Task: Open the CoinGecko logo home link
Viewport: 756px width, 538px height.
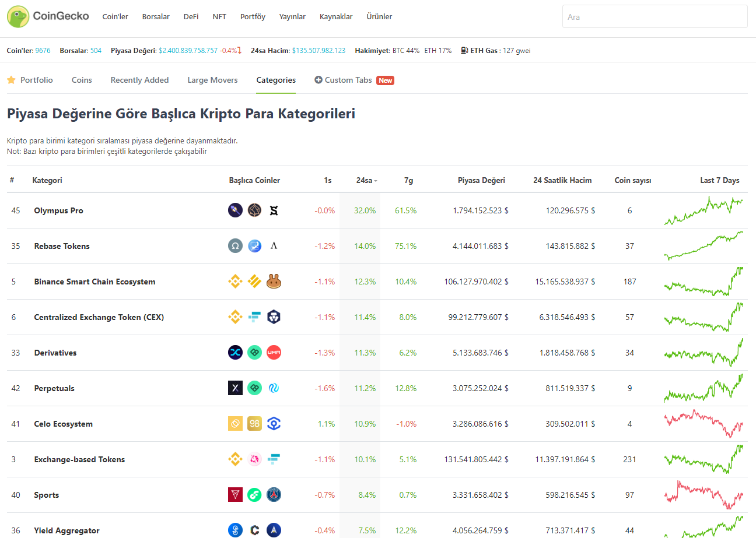Action: click(48, 16)
